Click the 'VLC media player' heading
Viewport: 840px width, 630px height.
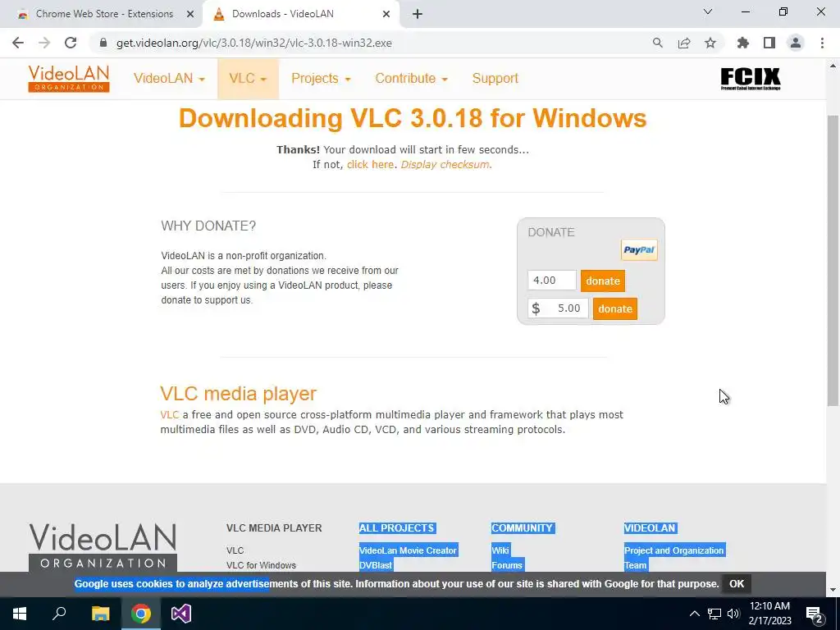(x=239, y=393)
